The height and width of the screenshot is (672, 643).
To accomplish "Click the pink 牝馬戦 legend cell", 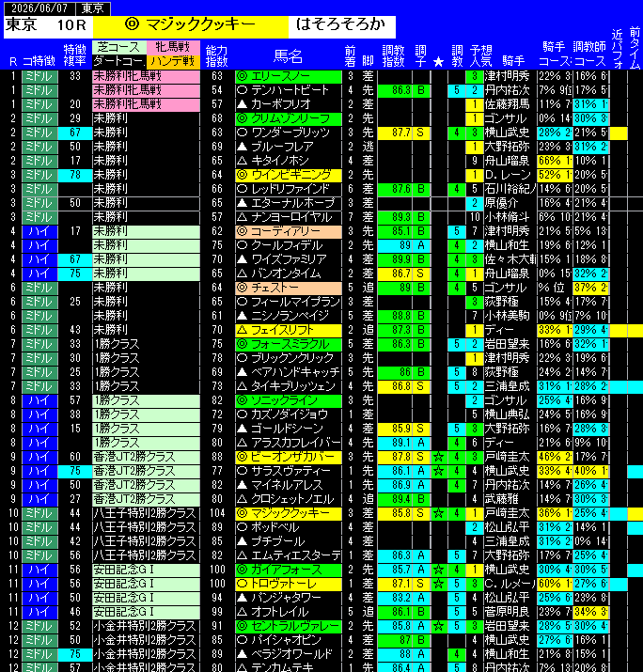I will click(x=173, y=47).
